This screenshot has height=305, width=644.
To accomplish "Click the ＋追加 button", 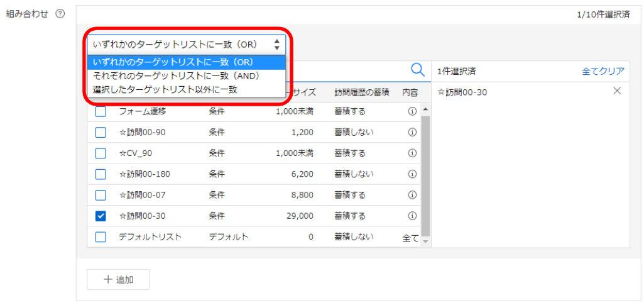I will coord(118,280).
